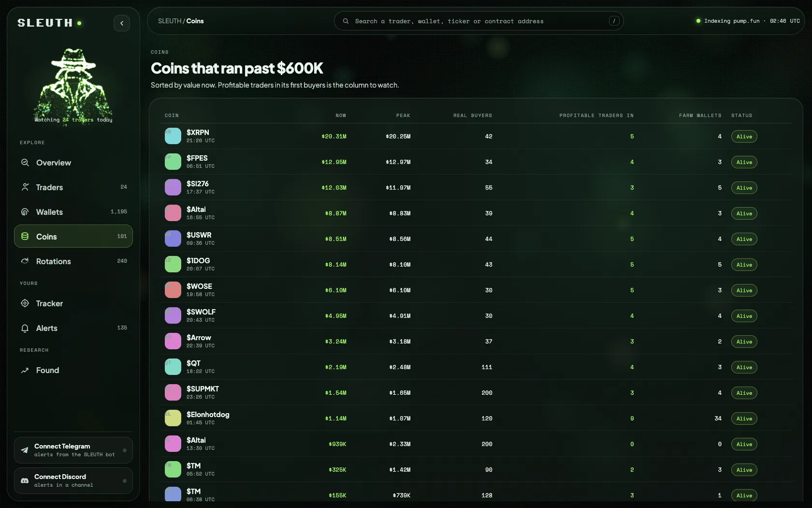The height and width of the screenshot is (508, 812).
Task: Click the Discord logo icon
Action: tap(25, 480)
